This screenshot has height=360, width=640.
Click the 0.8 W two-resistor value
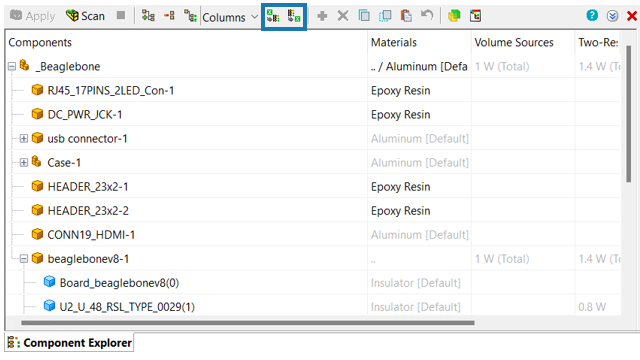[x=592, y=307]
